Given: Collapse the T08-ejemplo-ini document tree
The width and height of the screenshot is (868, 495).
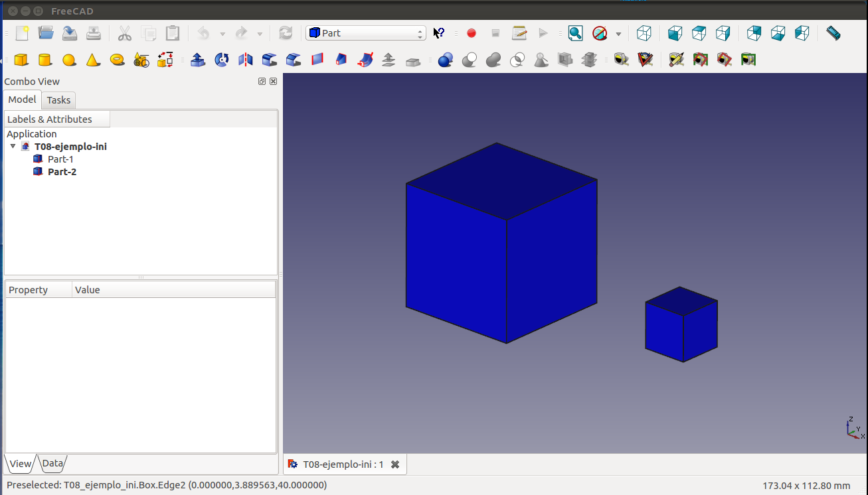Looking at the screenshot, I should click(13, 147).
